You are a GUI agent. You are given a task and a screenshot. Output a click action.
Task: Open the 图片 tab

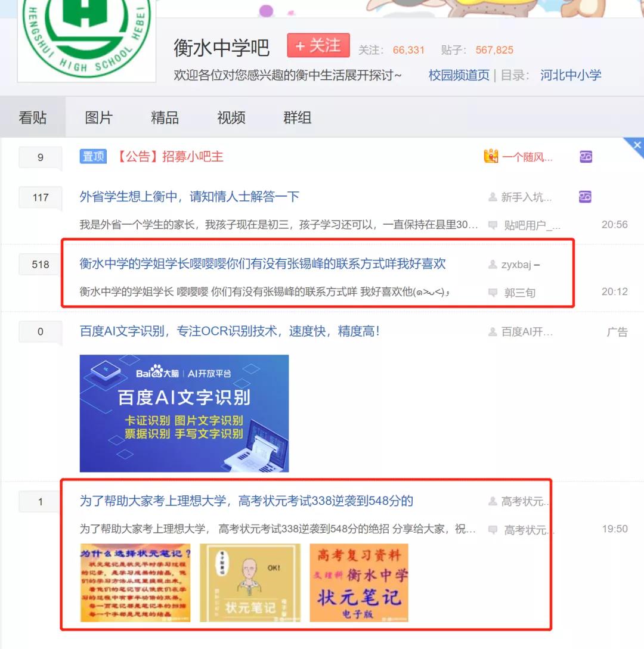(98, 117)
